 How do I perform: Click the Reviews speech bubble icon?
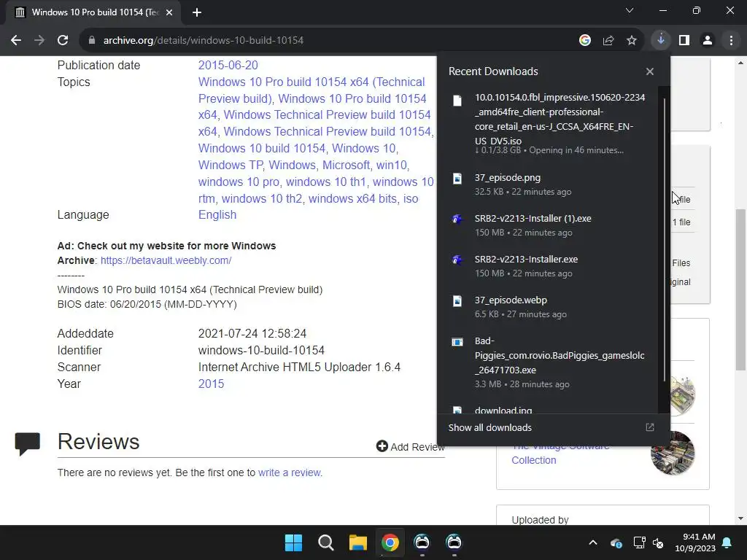point(27,444)
